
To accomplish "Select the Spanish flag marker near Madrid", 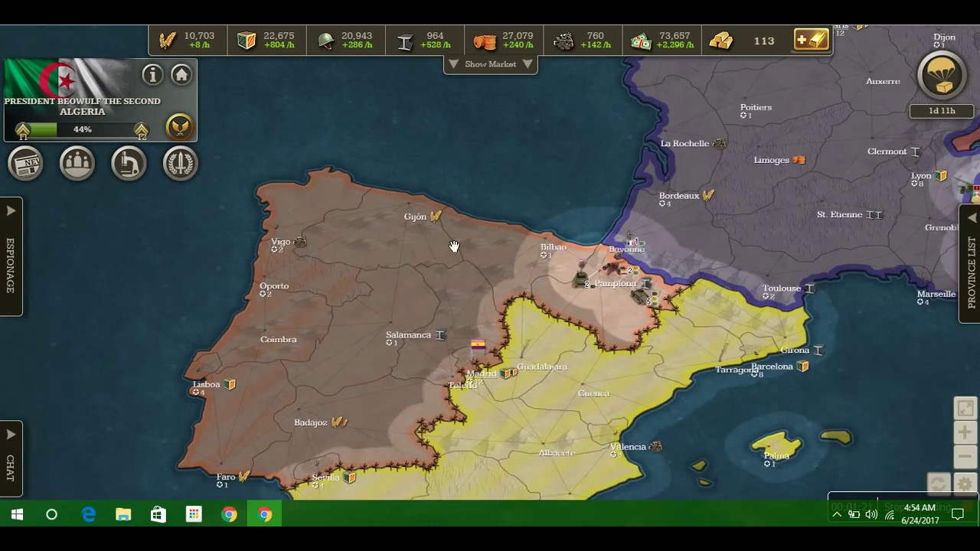I will 478,346.
